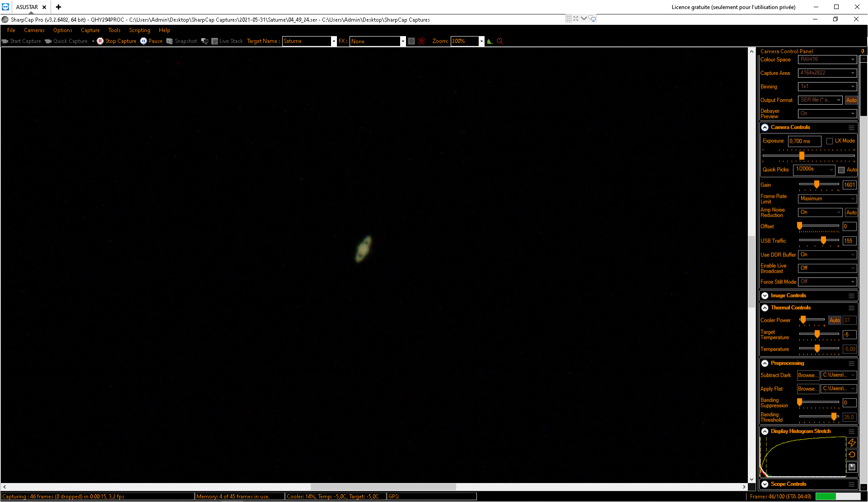This screenshot has width=868, height=502.
Task: Click Browse for Apply Flat
Action: point(808,389)
